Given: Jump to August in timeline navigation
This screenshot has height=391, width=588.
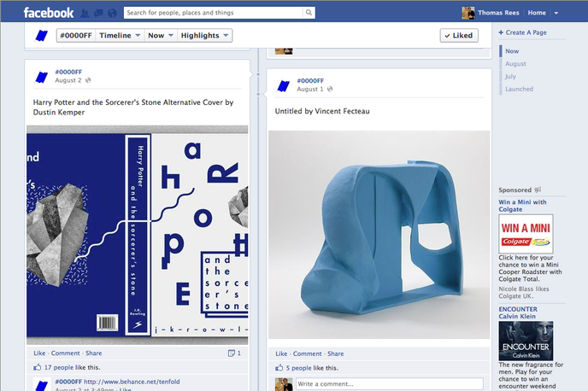Looking at the screenshot, I should tap(515, 64).
